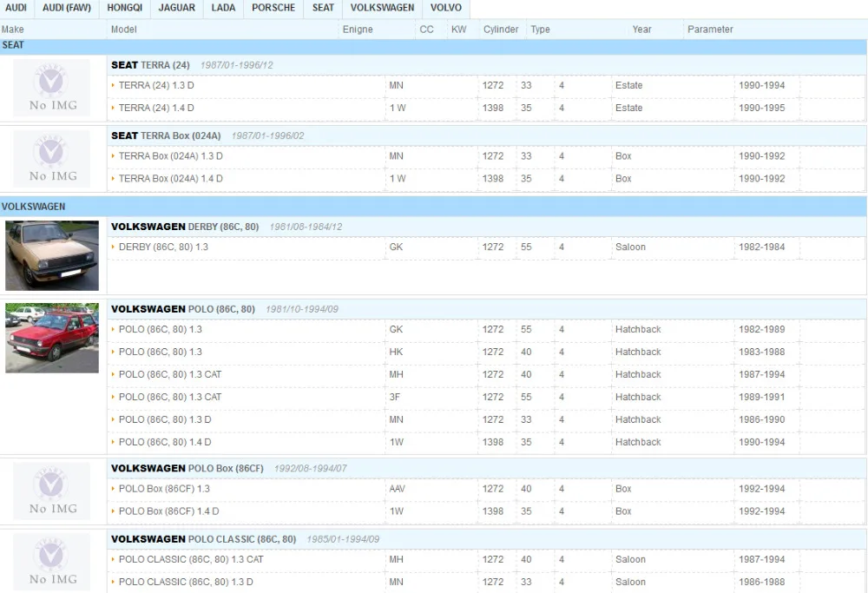Select POLO (86C, 80) 1.3 D entry
The height and width of the screenshot is (593, 868).
click(x=165, y=419)
